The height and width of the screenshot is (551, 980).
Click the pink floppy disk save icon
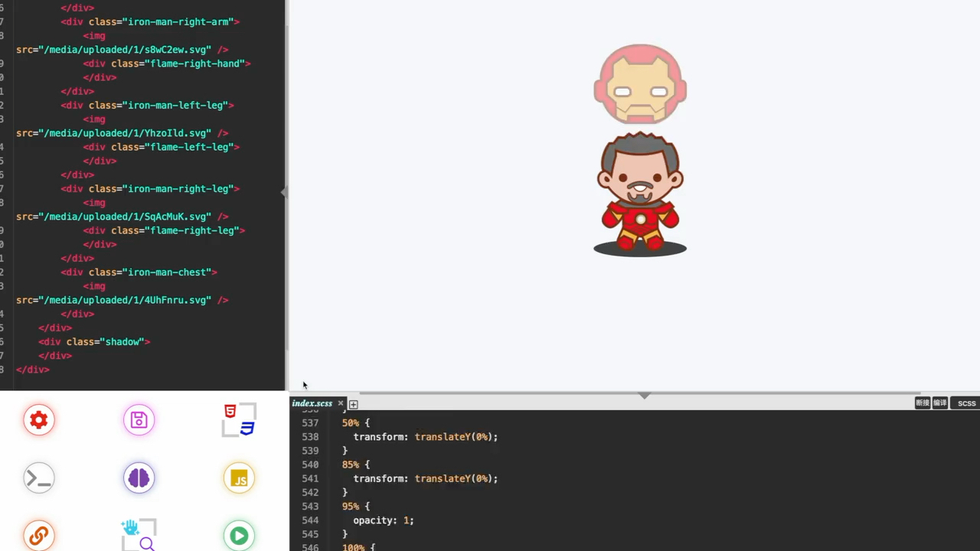(x=139, y=420)
